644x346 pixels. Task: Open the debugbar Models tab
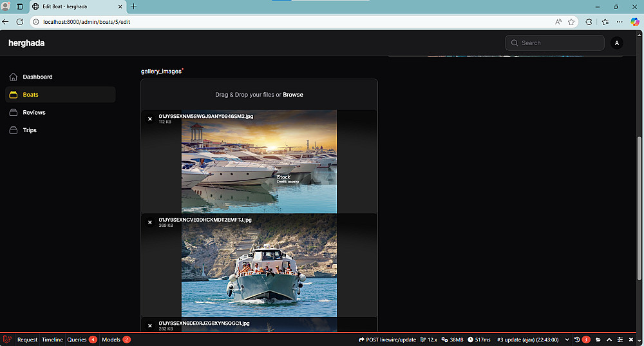coord(116,340)
